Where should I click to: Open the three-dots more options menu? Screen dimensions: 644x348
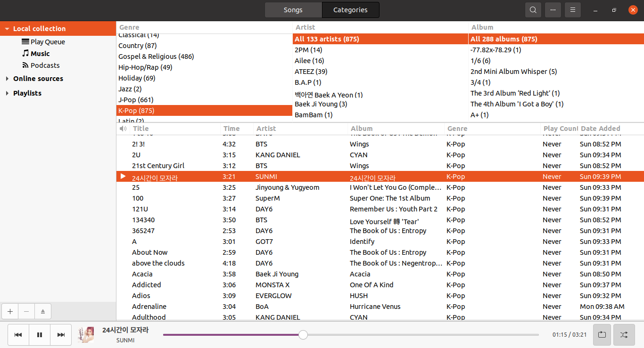point(553,10)
